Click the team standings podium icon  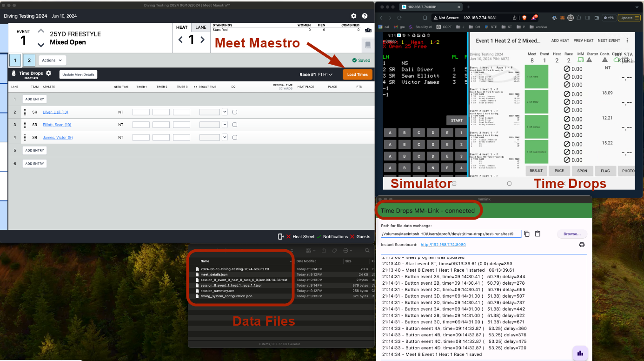[x=368, y=30]
